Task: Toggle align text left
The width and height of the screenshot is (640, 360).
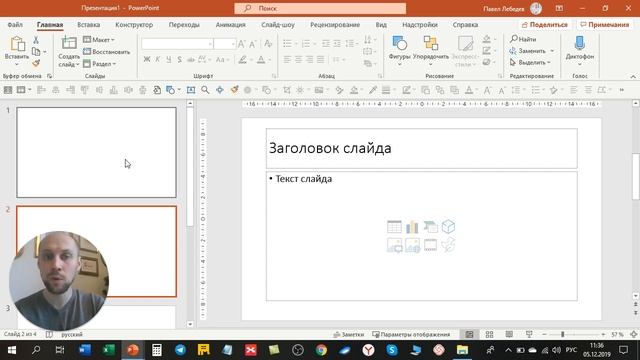Action: click(287, 60)
